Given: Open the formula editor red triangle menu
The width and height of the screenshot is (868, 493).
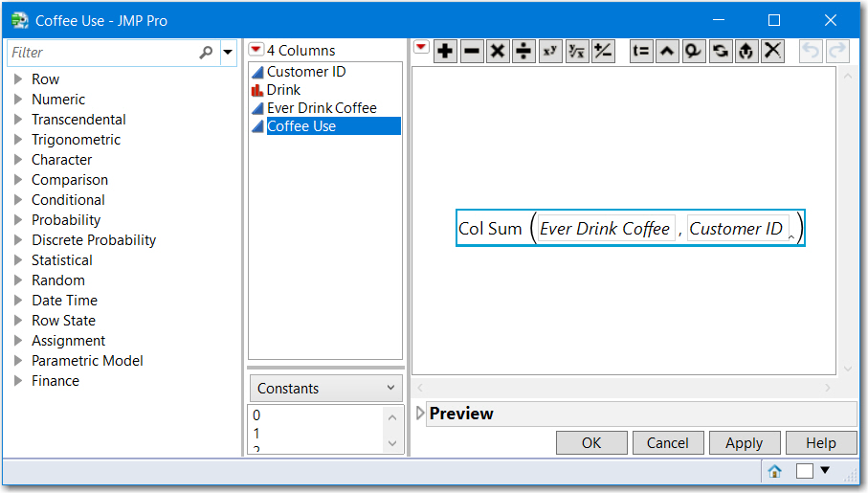Looking at the screenshot, I should [x=421, y=47].
